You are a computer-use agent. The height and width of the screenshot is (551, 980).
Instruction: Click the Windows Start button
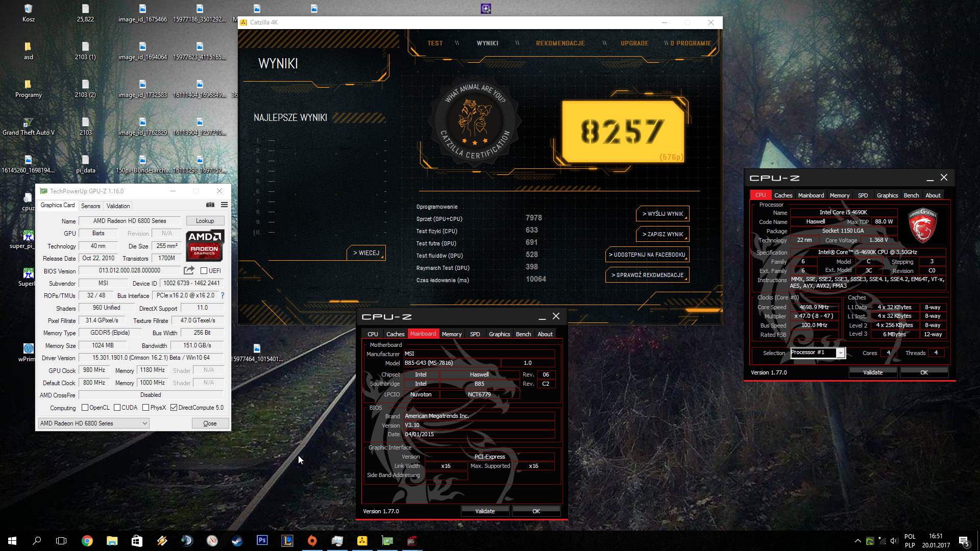pyautogui.click(x=12, y=541)
